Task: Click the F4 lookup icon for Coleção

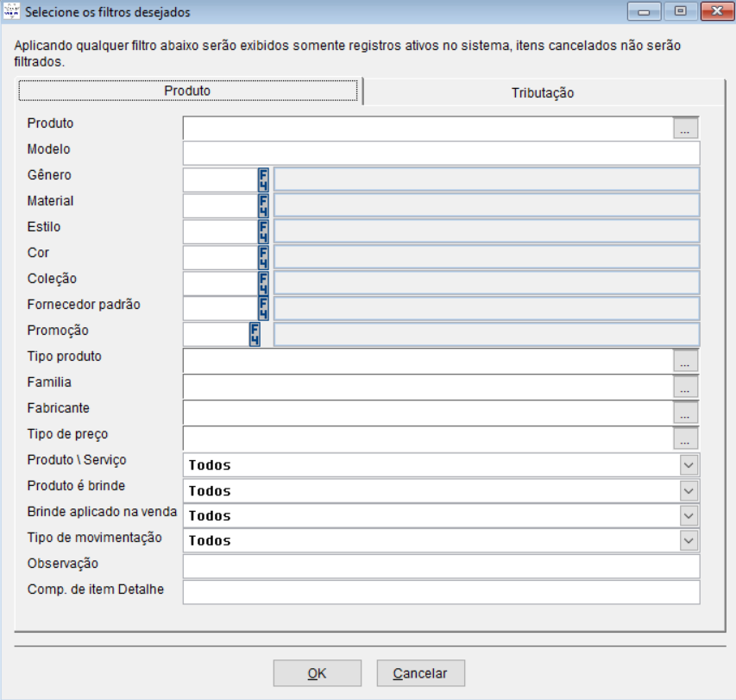Action: 263,282
